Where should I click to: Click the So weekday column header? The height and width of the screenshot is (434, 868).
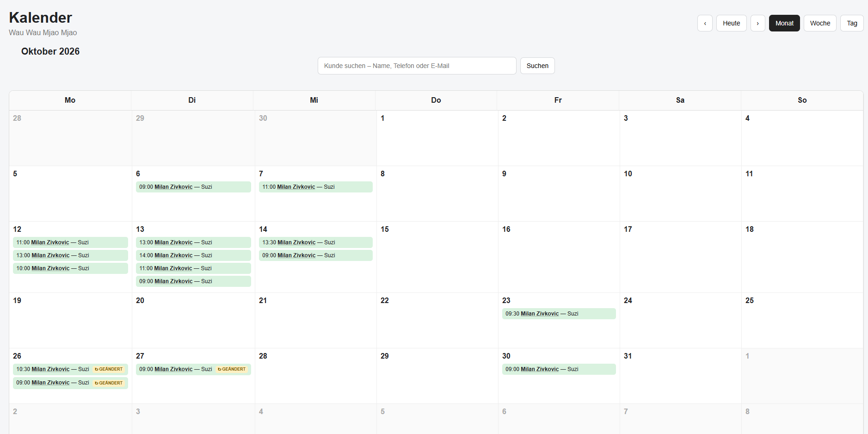point(802,100)
